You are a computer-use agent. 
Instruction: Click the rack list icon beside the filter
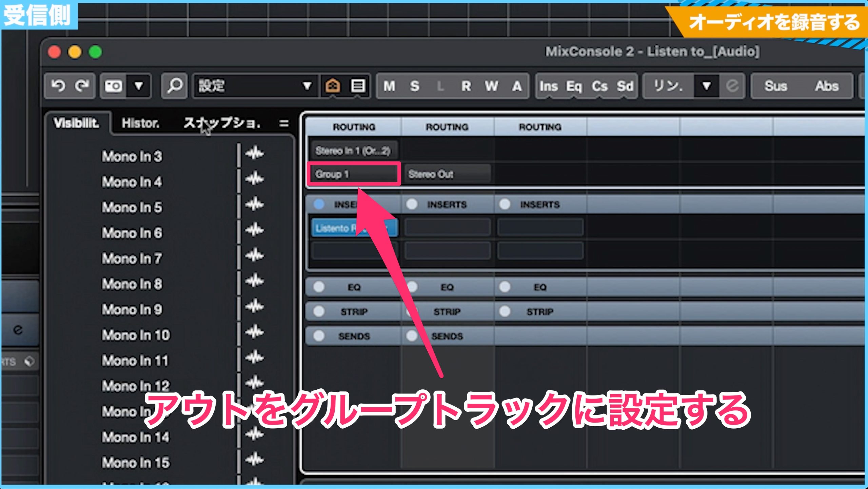[358, 86]
